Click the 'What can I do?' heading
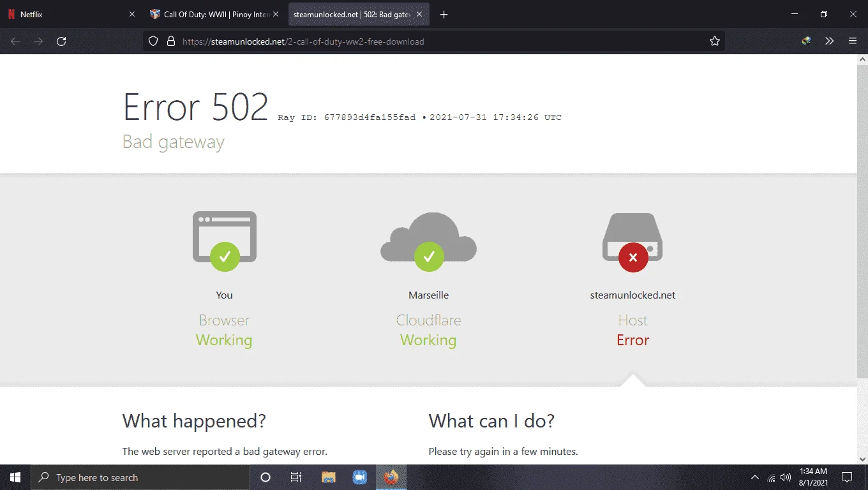The image size is (868, 490). pos(491,421)
